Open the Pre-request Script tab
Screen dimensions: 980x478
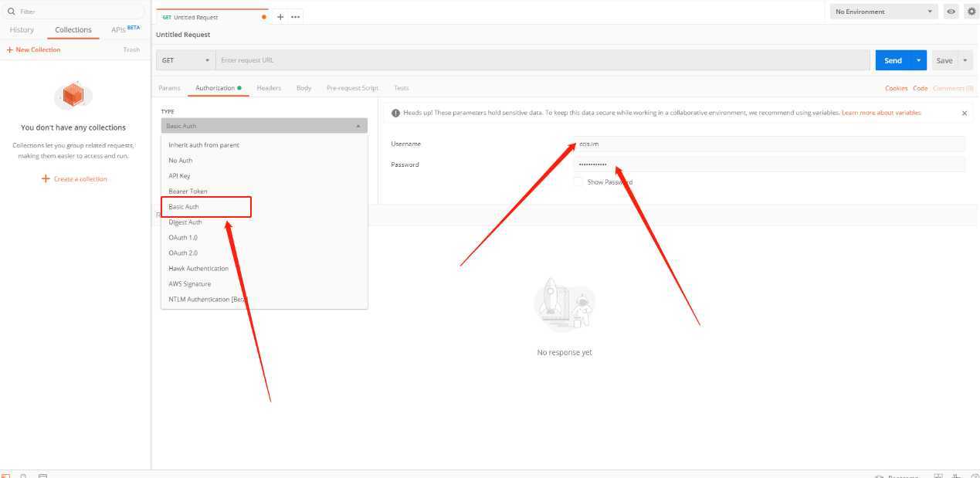[x=352, y=88]
